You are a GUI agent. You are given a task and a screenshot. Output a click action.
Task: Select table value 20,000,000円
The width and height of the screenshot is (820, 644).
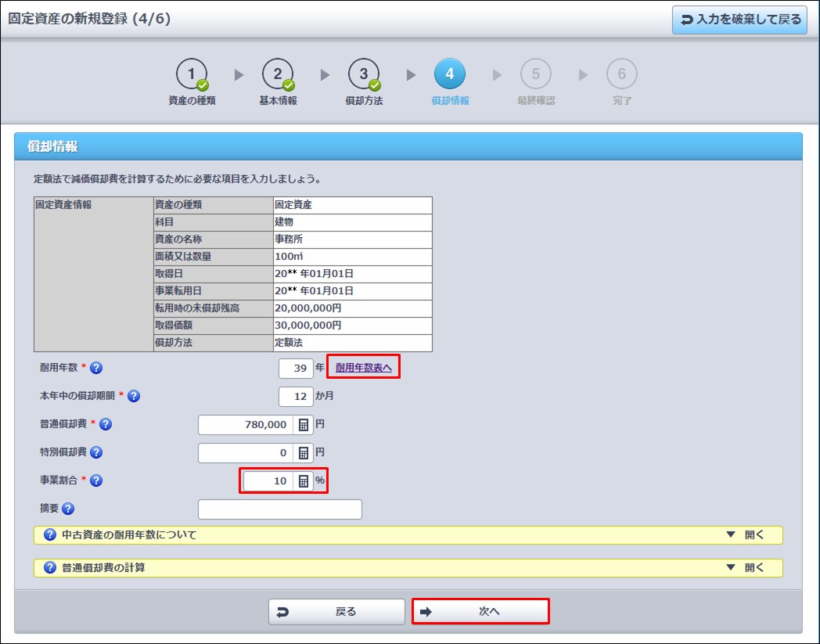pyautogui.click(x=352, y=308)
